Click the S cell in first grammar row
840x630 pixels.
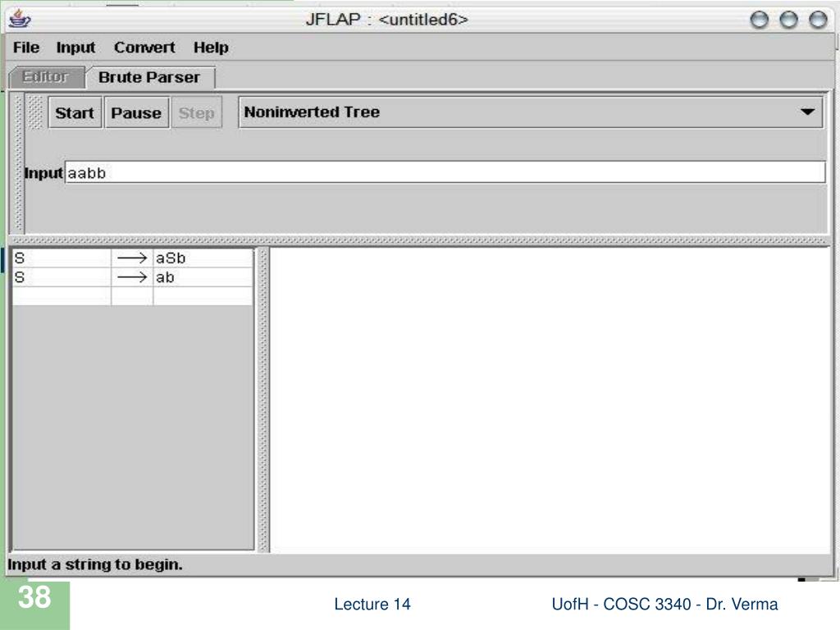61,258
